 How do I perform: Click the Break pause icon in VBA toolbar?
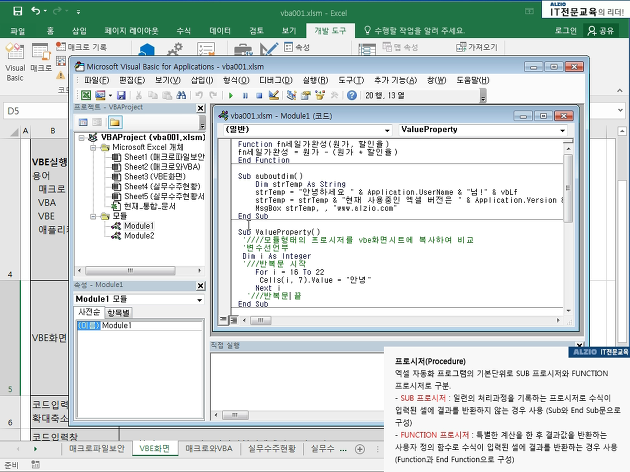[245, 96]
